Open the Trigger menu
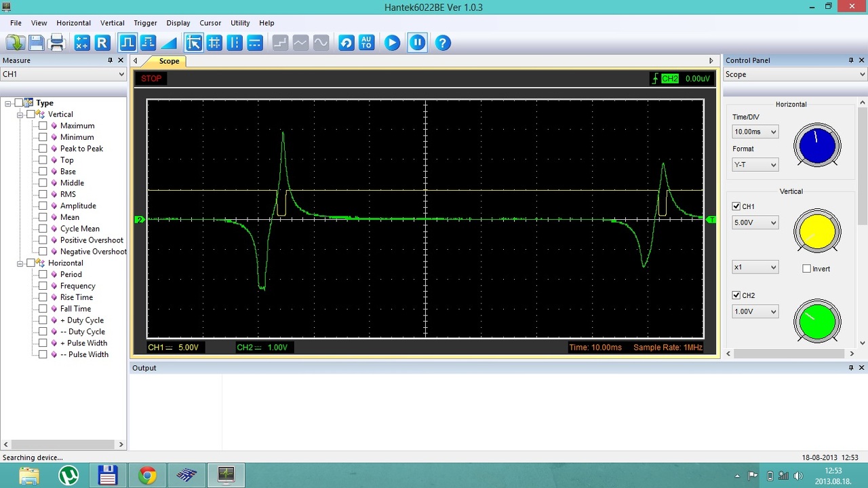Screen dimensions: 868x488 (x=145, y=23)
